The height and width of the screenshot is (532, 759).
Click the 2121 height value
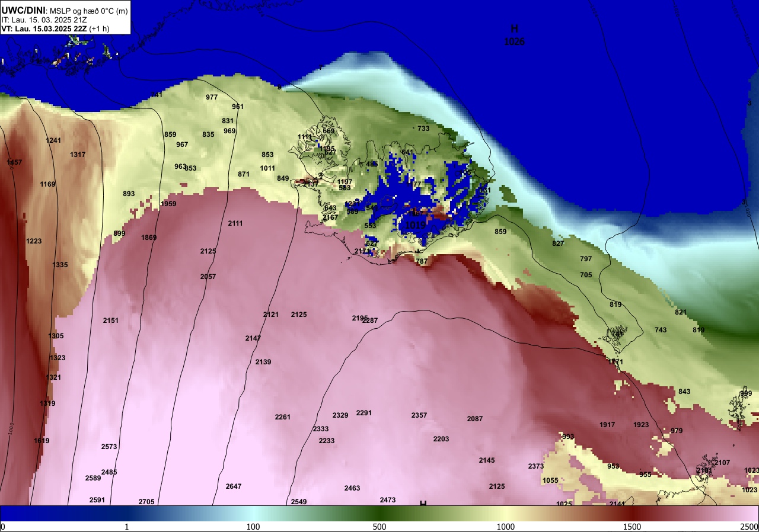point(270,315)
